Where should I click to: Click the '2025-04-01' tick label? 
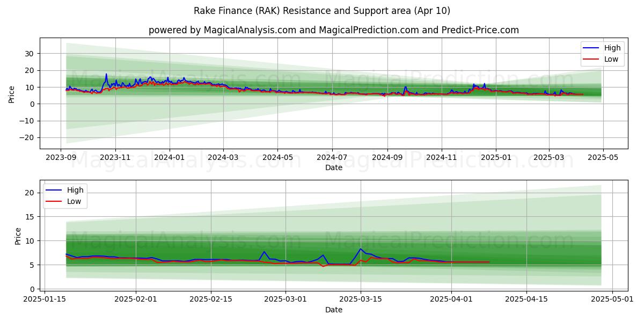point(451,299)
